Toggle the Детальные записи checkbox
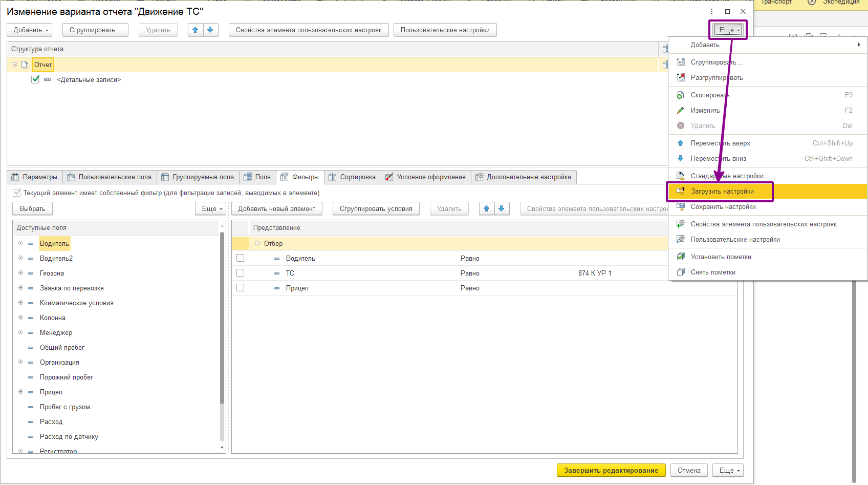The height and width of the screenshot is (485, 868). (35, 79)
